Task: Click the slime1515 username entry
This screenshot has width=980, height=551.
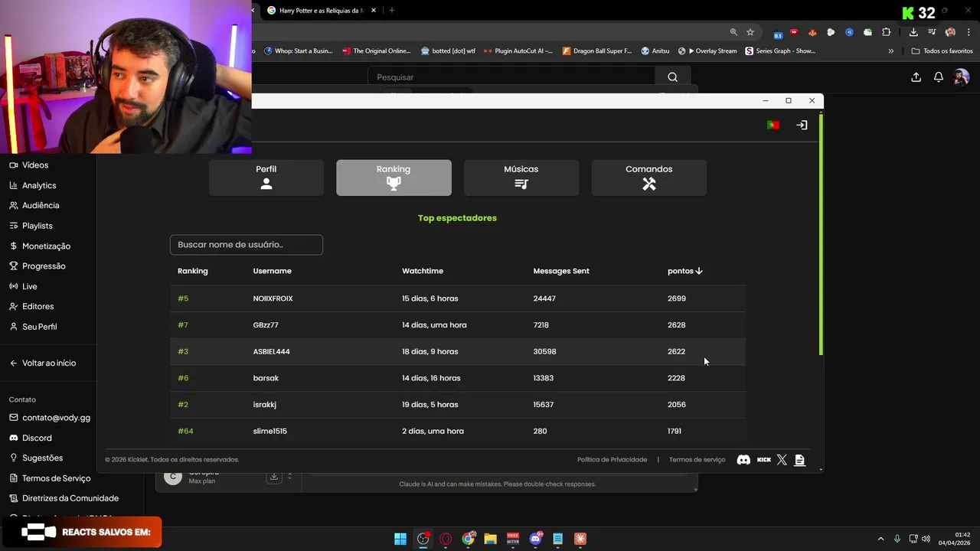Action: pos(270,432)
